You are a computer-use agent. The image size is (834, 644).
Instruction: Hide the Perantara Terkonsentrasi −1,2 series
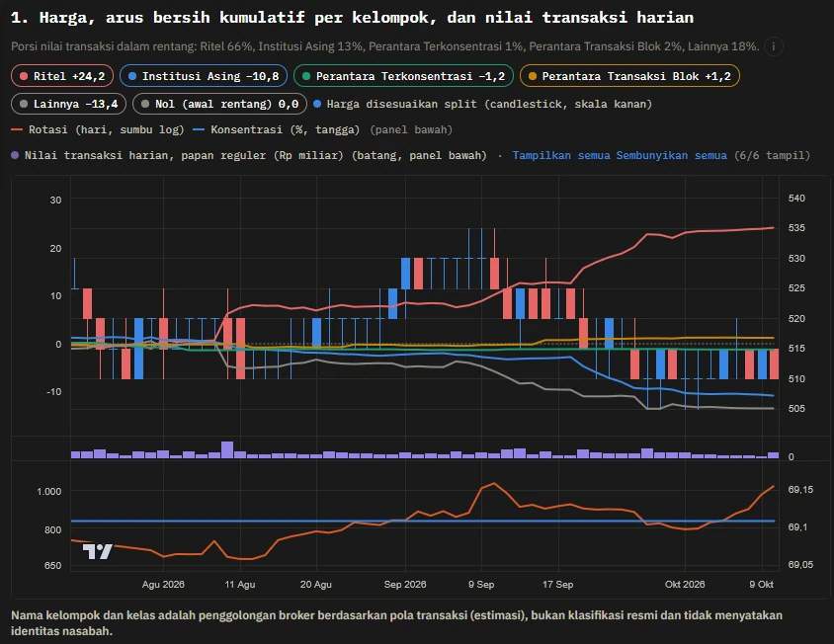point(403,76)
